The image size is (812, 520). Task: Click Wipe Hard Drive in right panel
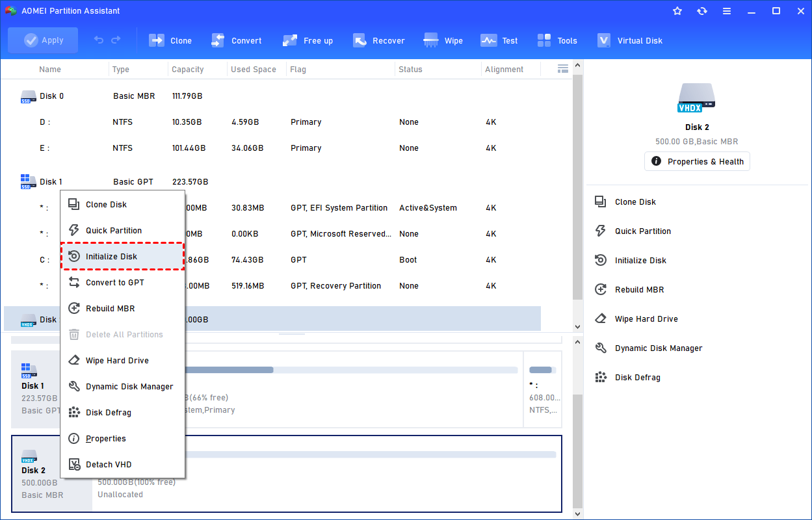[x=636, y=318]
